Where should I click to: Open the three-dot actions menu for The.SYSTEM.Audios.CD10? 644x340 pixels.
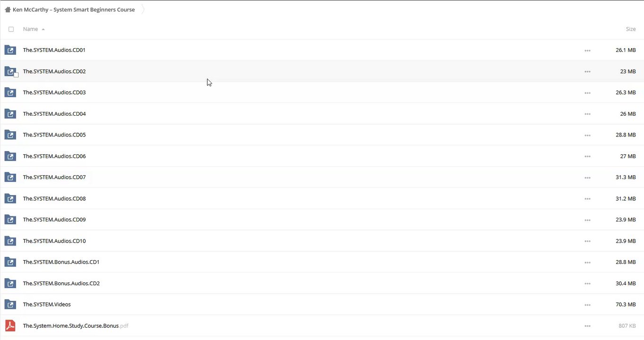coord(587,241)
